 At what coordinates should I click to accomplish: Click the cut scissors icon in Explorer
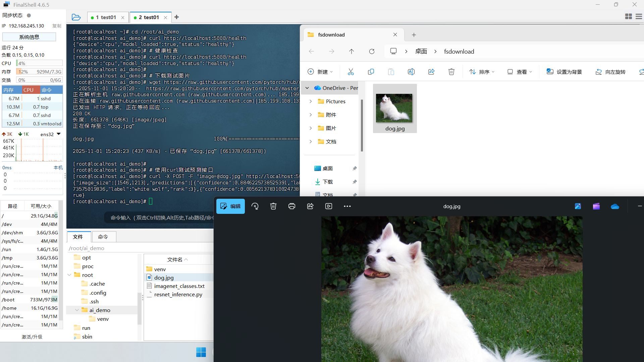pyautogui.click(x=351, y=72)
